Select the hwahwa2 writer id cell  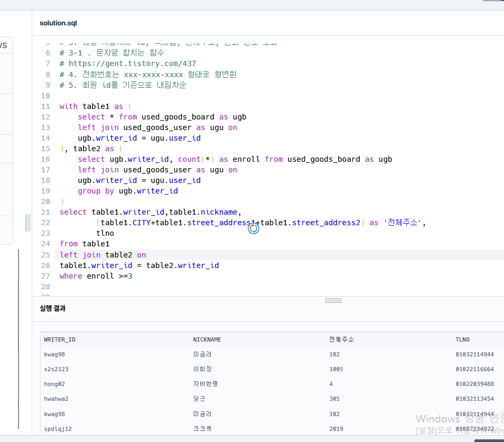pos(56,399)
